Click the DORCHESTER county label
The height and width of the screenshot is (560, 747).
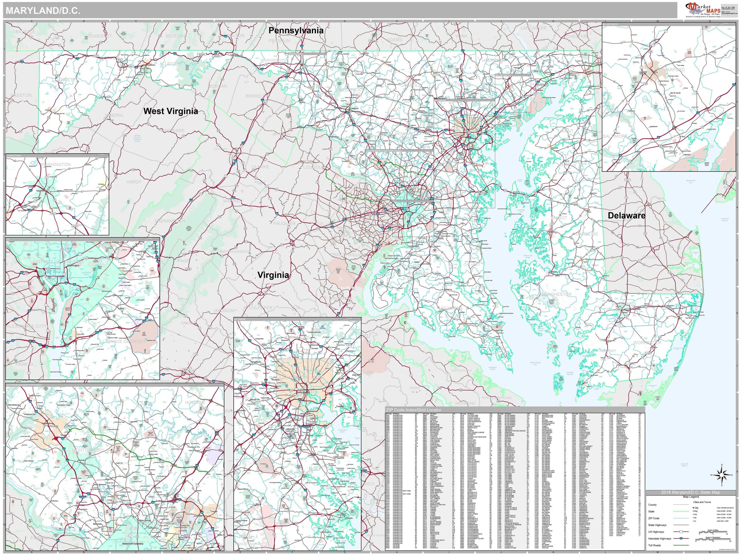pos(556,294)
